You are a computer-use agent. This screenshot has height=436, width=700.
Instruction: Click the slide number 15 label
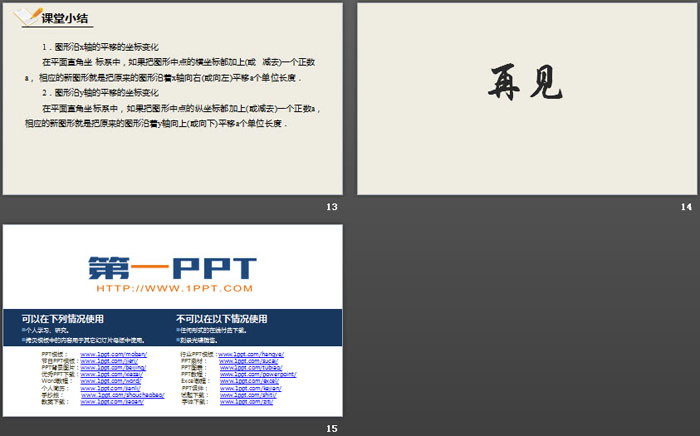(x=332, y=428)
